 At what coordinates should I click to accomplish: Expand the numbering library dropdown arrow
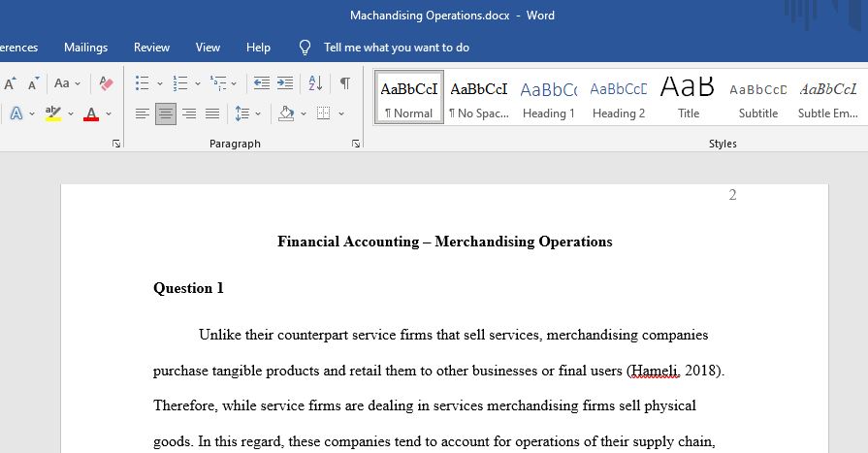click(198, 84)
